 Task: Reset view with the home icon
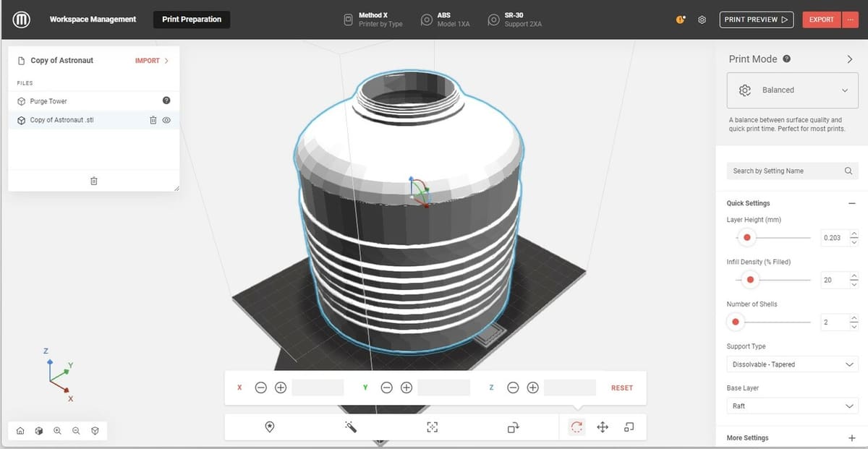click(20, 431)
